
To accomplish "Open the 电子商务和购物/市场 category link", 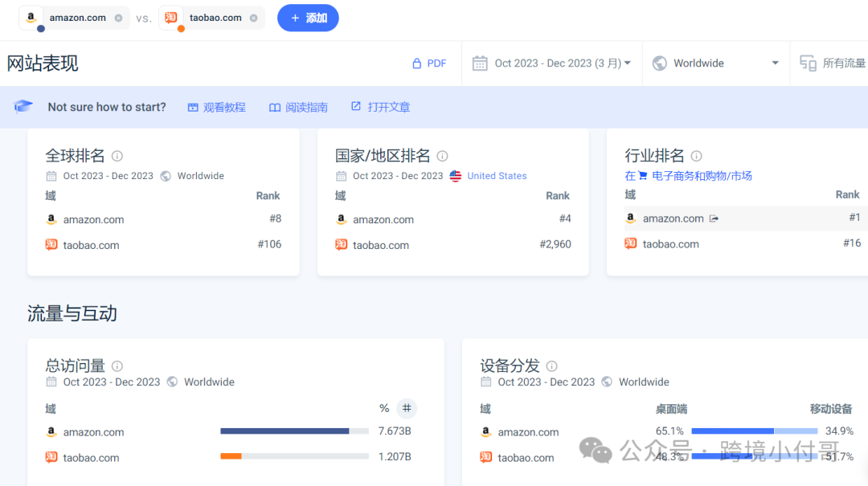I will pyautogui.click(x=702, y=176).
